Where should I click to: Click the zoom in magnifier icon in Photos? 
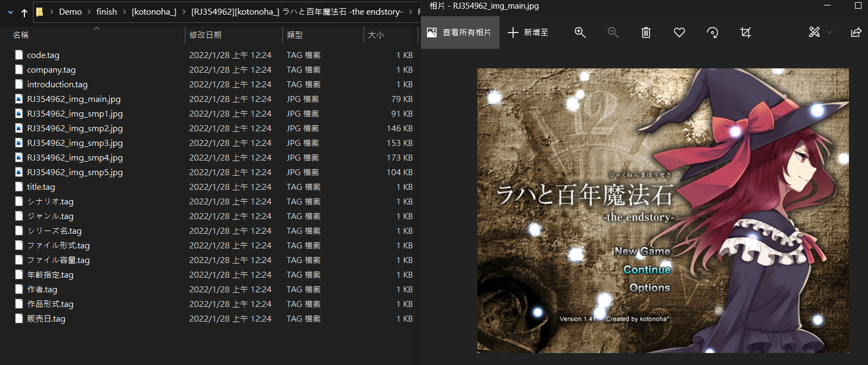[x=580, y=33]
